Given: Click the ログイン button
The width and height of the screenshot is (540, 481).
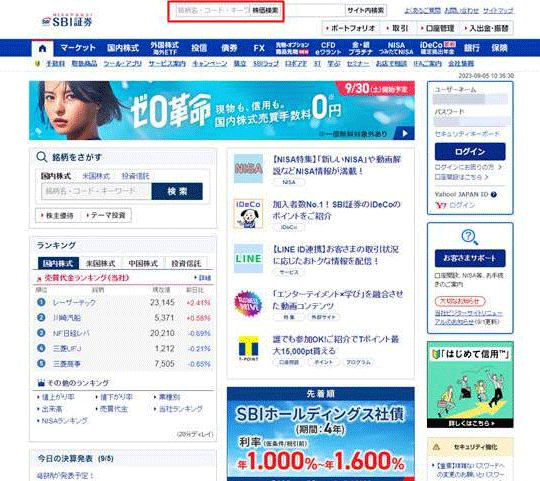Looking at the screenshot, I should pyautogui.click(x=470, y=152).
